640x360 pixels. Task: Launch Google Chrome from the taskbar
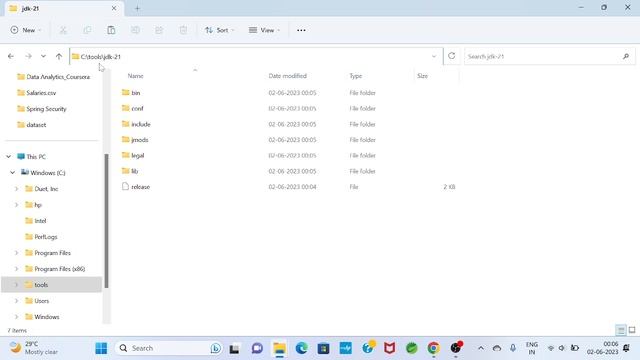433,348
